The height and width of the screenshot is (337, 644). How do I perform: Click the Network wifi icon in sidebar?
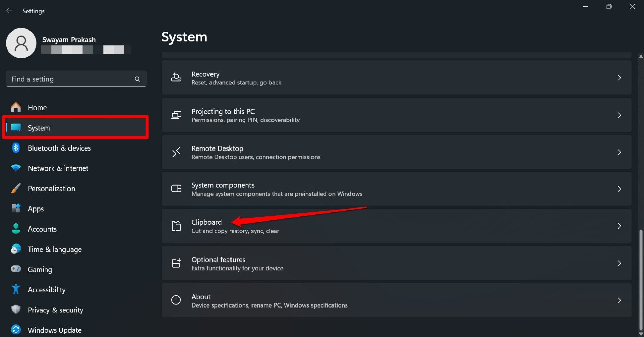point(16,168)
